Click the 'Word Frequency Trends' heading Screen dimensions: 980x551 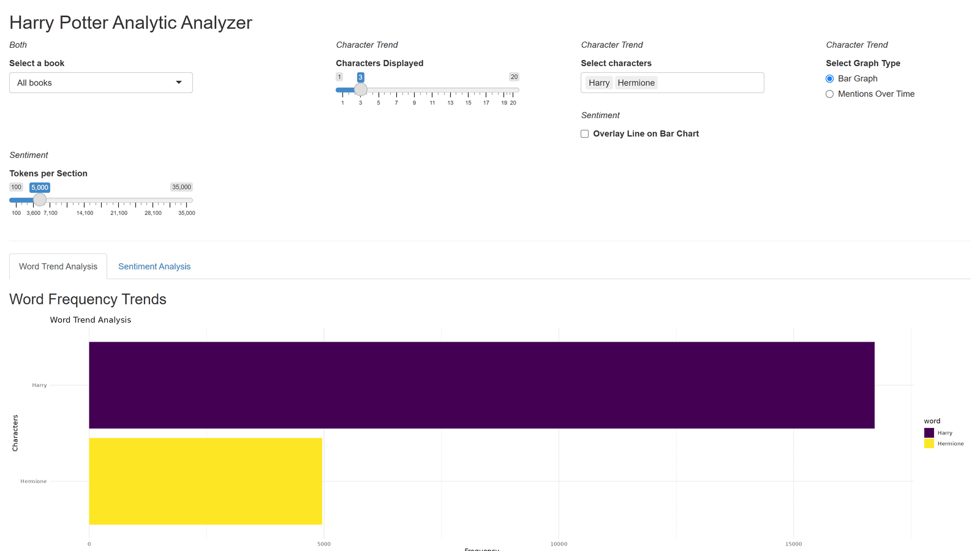tap(88, 299)
